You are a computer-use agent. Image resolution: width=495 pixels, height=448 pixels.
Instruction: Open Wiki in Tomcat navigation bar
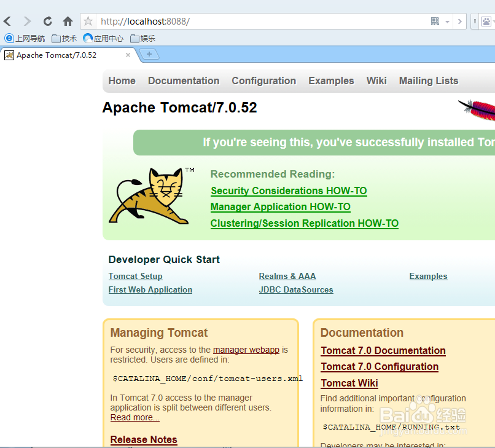tap(376, 81)
